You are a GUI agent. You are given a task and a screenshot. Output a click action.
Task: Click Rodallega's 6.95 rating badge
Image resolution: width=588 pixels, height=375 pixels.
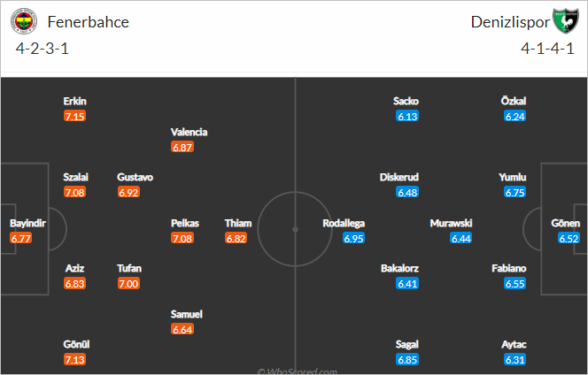(353, 238)
